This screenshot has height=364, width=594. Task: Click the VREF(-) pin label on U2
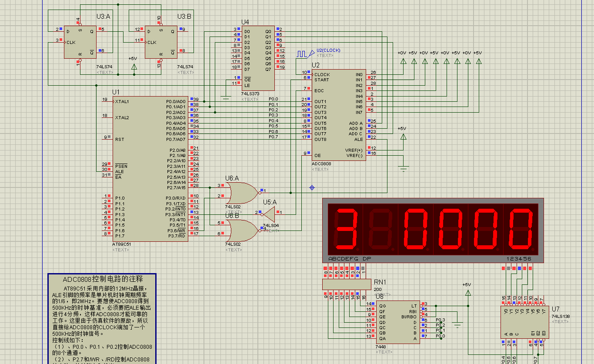pos(354,155)
